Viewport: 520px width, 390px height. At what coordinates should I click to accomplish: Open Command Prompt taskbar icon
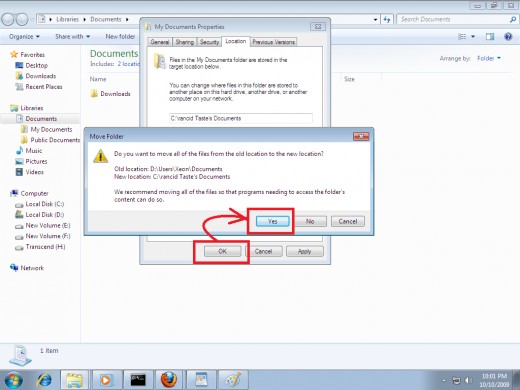138,380
